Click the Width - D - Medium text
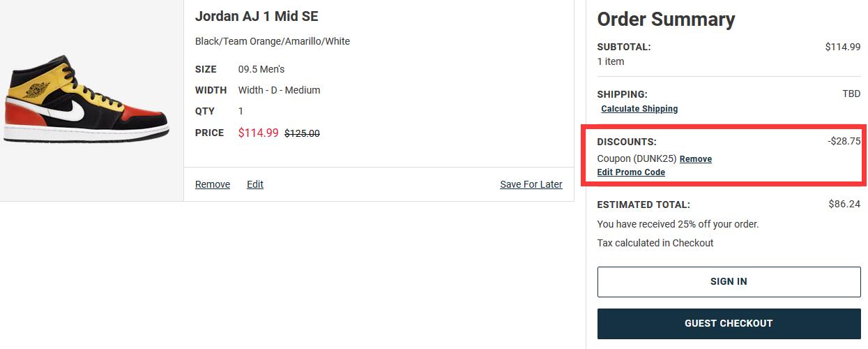Image resolution: width=868 pixels, height=349 pixels. click(x=279, y=90)
